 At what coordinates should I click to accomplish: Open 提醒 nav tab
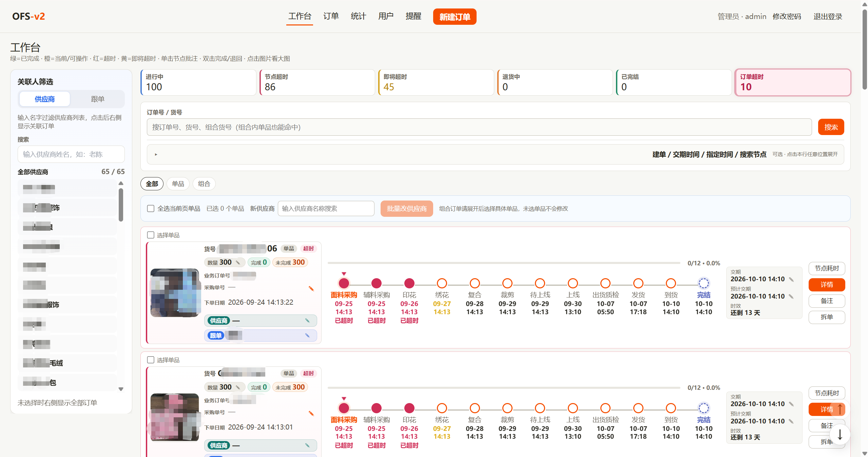[413, 16]
